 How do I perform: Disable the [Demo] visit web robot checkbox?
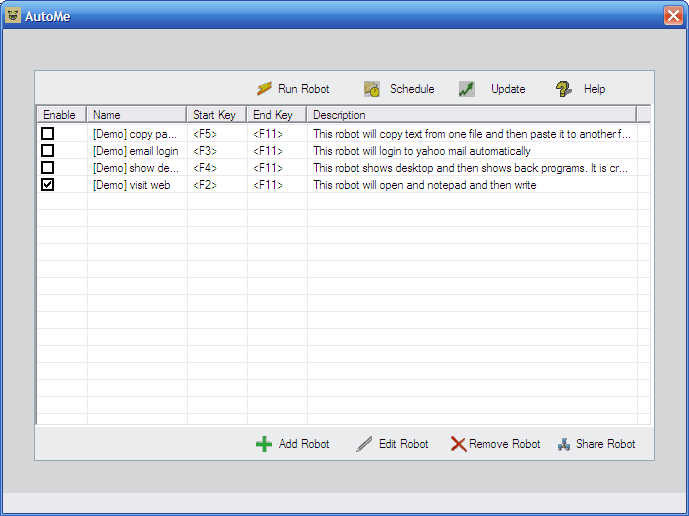pos(47,185)
